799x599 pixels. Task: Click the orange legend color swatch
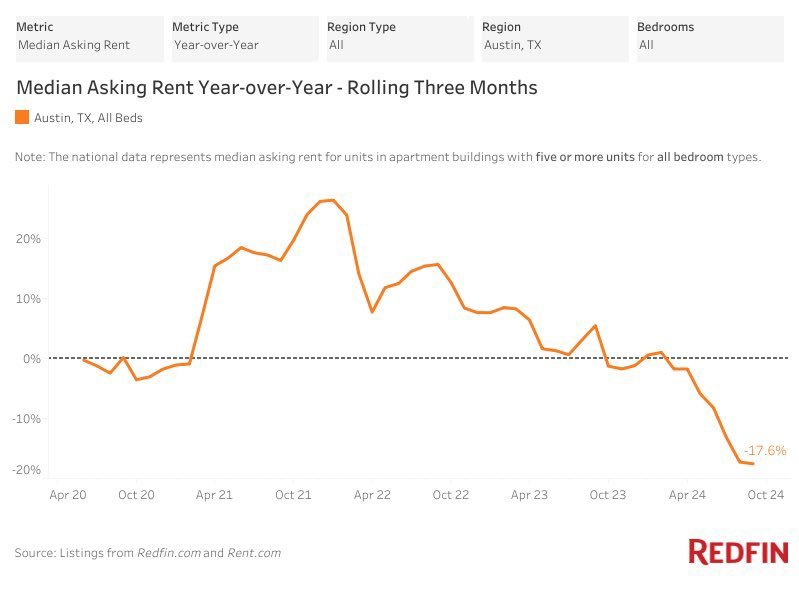coord(22,118)
